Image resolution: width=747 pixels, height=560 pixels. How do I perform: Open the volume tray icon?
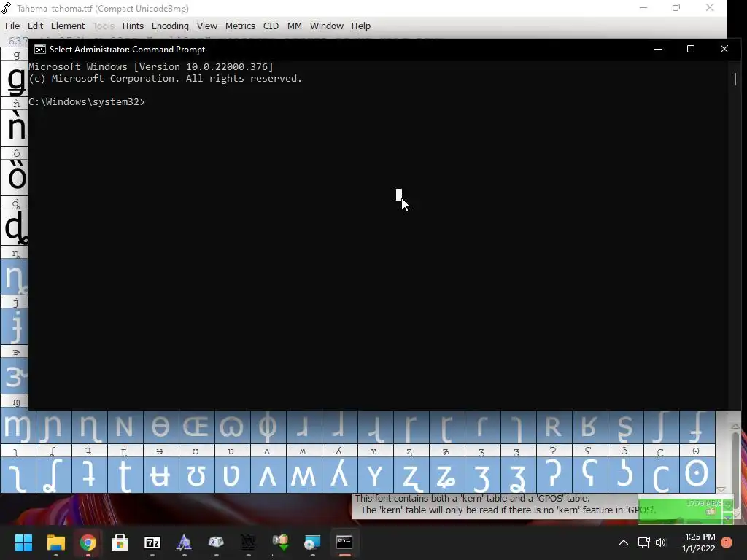click(x=661, y=542)
